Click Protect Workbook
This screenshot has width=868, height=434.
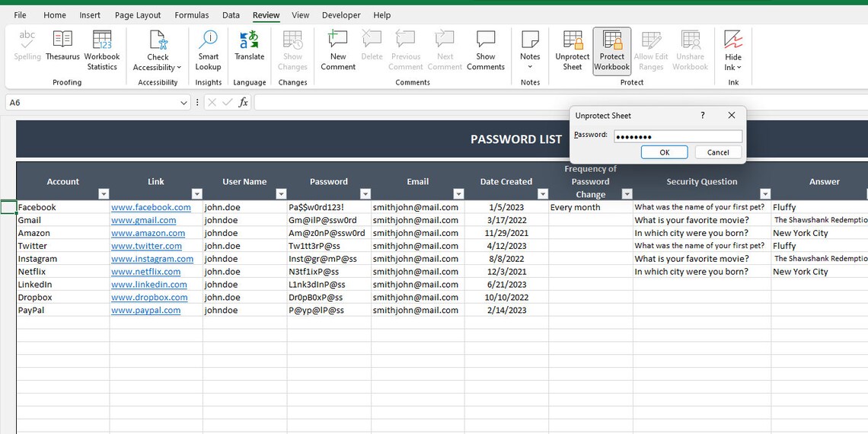[x=611, y=50]
